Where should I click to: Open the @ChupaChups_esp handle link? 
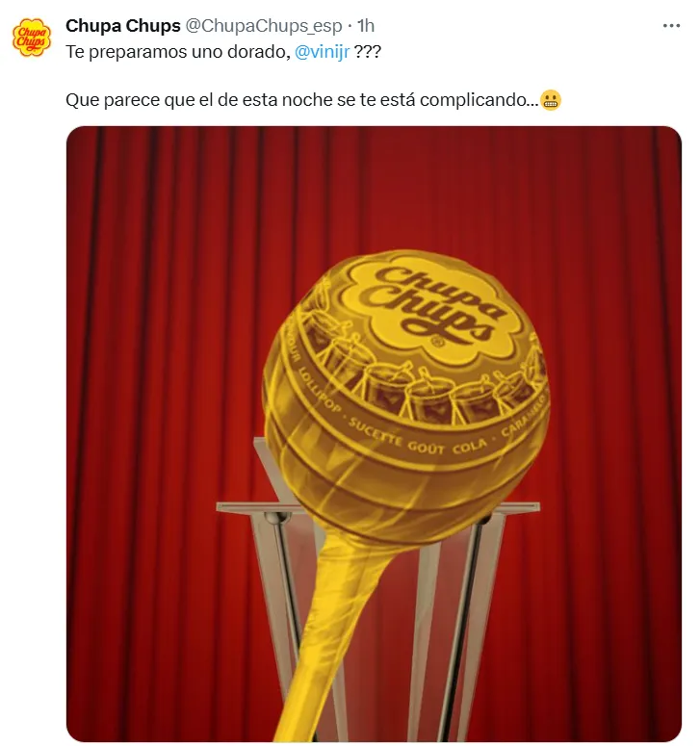263,26
